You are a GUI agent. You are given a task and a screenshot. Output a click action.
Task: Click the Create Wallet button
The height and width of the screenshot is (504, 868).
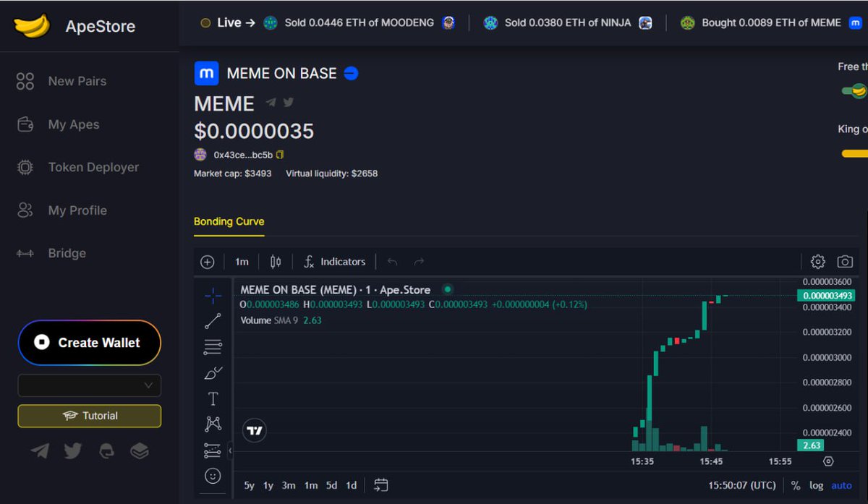90,343
